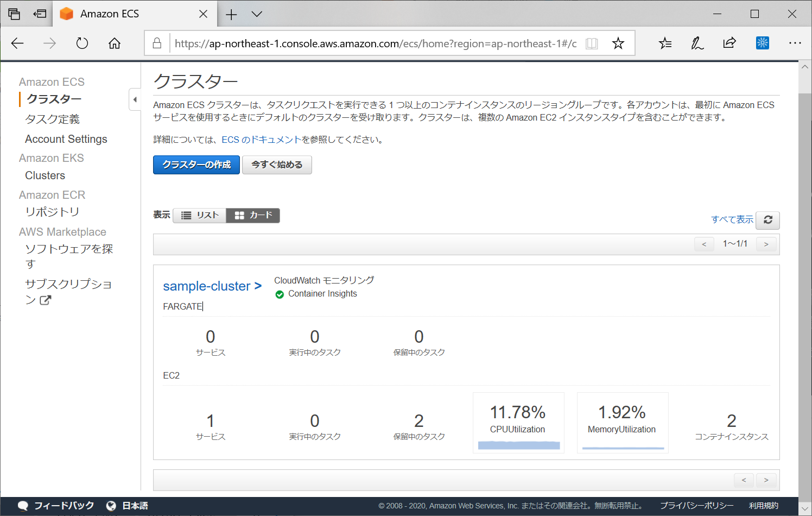Open サブスクリプション external link
The image size is (812, 516).
pos(68,292)
